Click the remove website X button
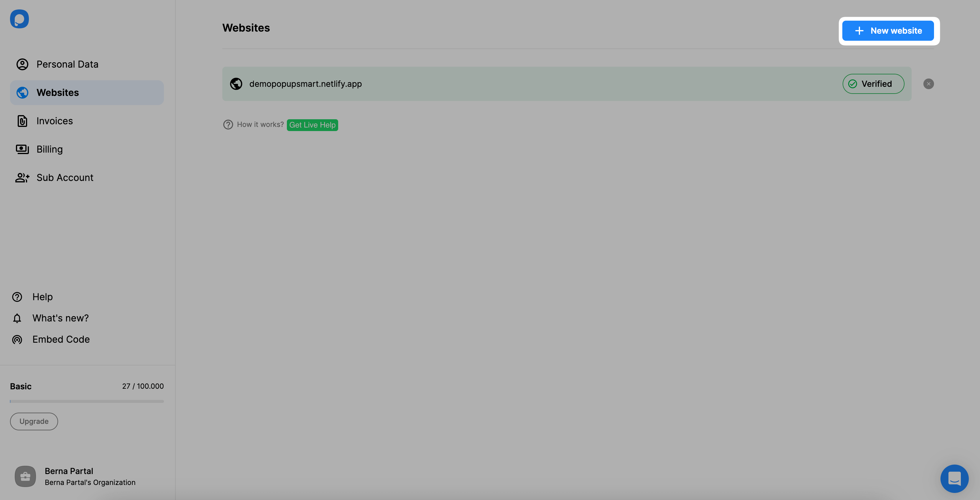Screen dimensions: 980x500 928,84
